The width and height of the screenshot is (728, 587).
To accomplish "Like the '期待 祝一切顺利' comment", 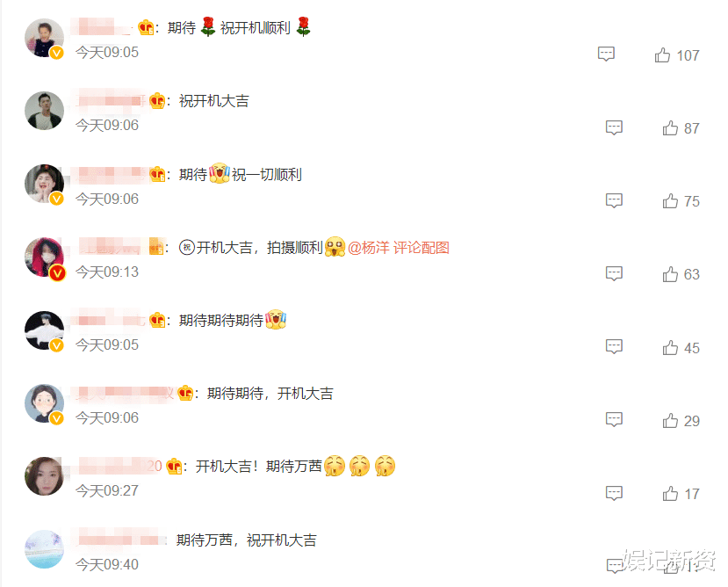I will click(x=670, y=200).
